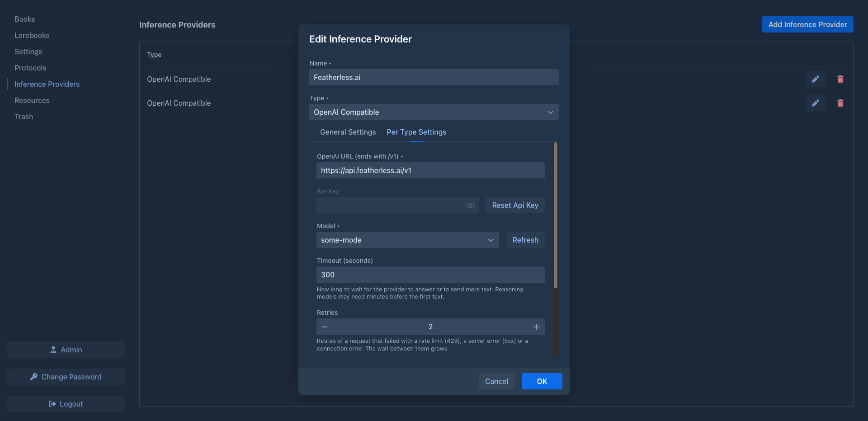Select Inference Providers in the sidebar
868x421 pixels.
pos(47,84)
